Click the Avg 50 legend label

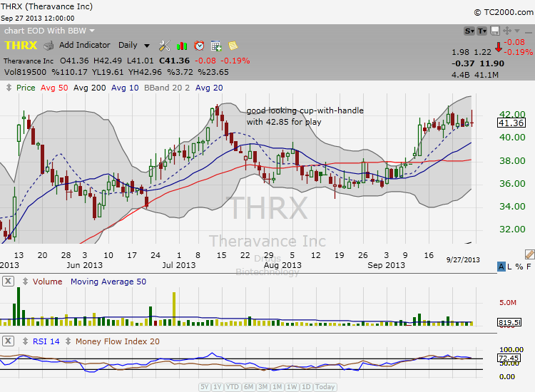(x=54, y=88)
